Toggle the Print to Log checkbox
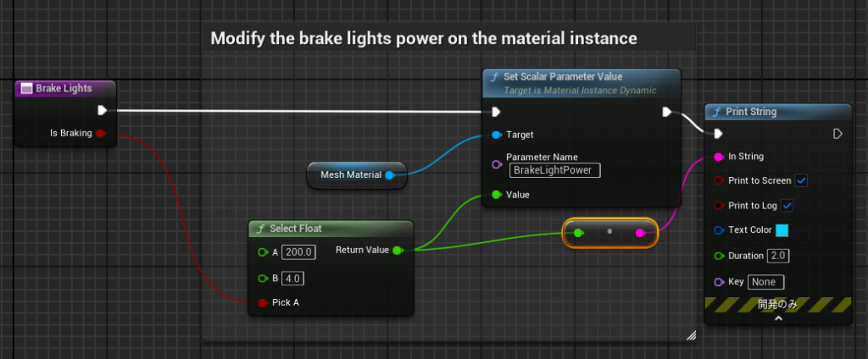The height and width of the screenshot is (359, 868). click(x=787, y=205)
